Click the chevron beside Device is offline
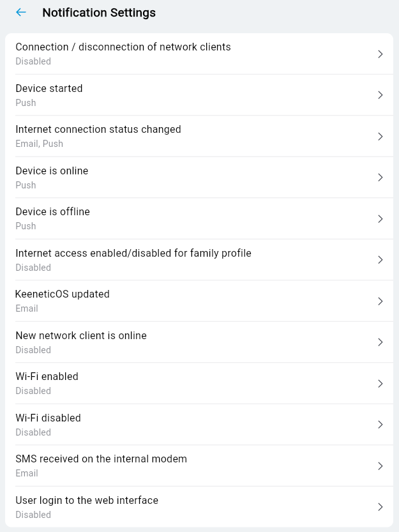 click(380, 218)
